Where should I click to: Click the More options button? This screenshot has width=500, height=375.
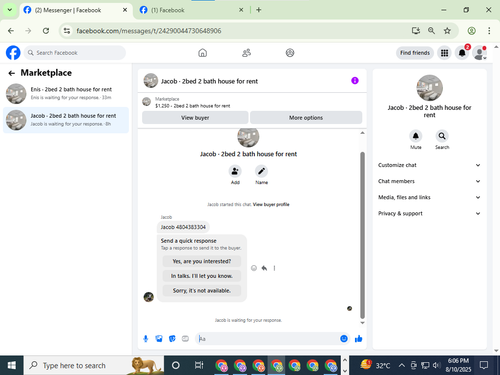click(x=306, y=118)
